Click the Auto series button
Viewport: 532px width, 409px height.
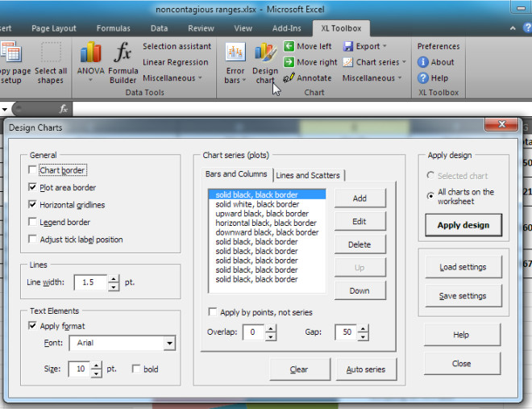click(366, 369)
